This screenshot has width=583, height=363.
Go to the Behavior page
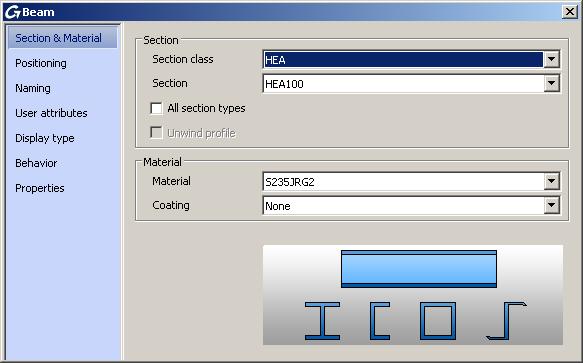tap(36, 163)
